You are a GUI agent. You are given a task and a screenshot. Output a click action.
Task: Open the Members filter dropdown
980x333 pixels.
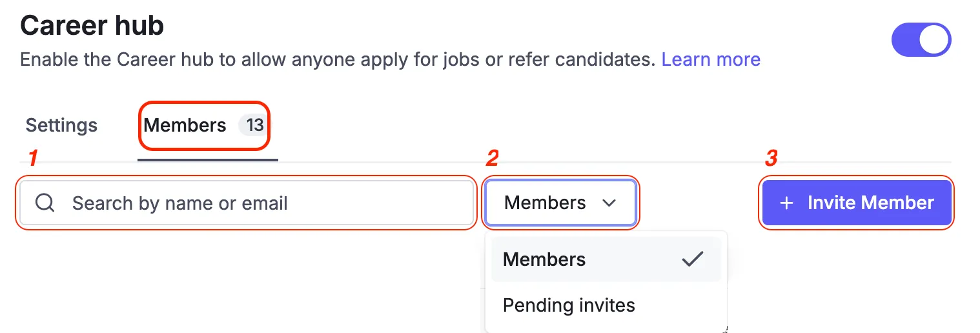(x=560, y=203)
